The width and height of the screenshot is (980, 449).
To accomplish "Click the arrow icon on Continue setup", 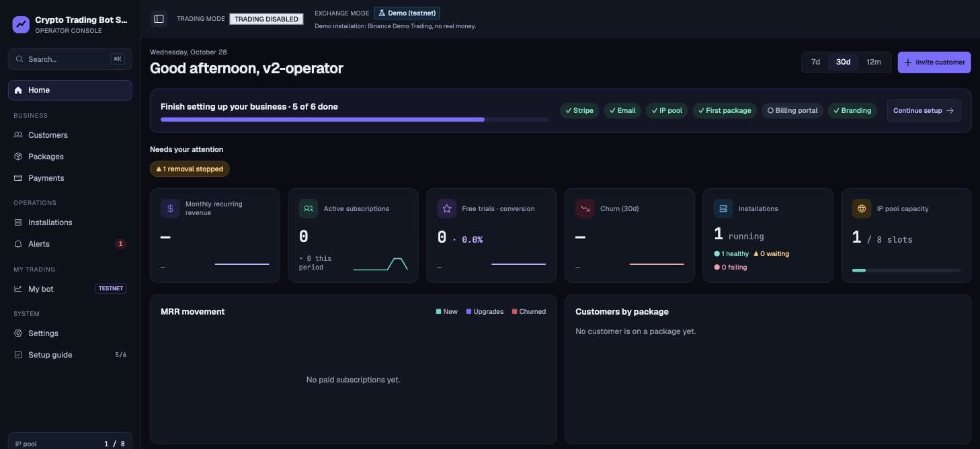I will tap(950, 111).
